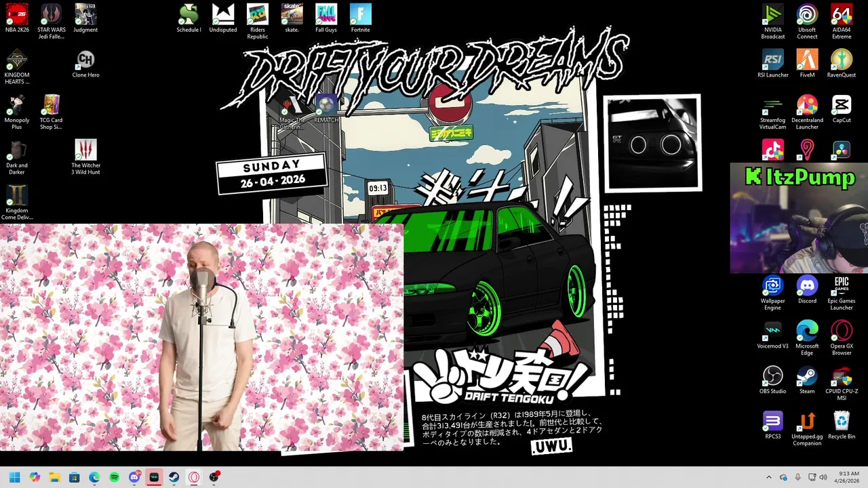Open Wallpaper Engine shortcut
This screenshot has height=488, width=868.
(x=772, y=293)
